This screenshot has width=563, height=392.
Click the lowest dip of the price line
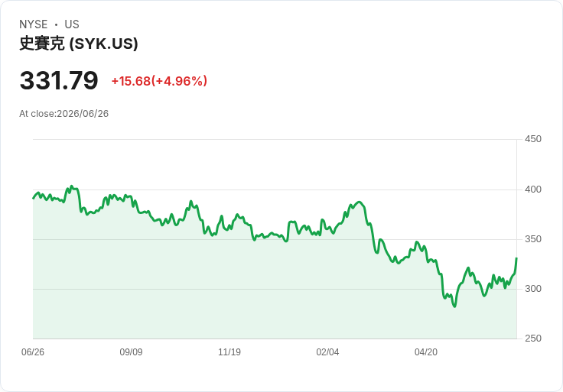tap(454, 306)
